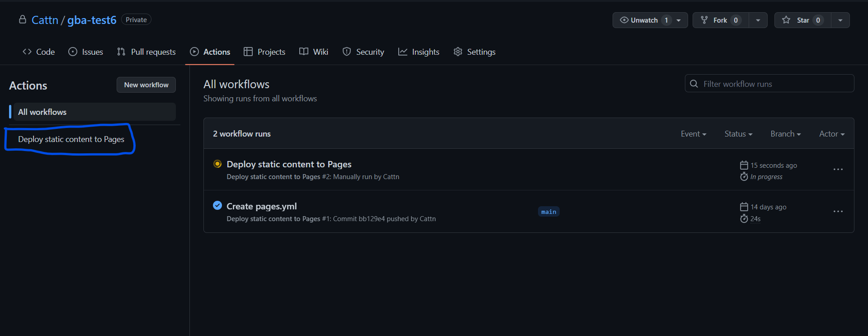
Task: Open the Create pages.yml run link
Action: (x=261, y=206)
